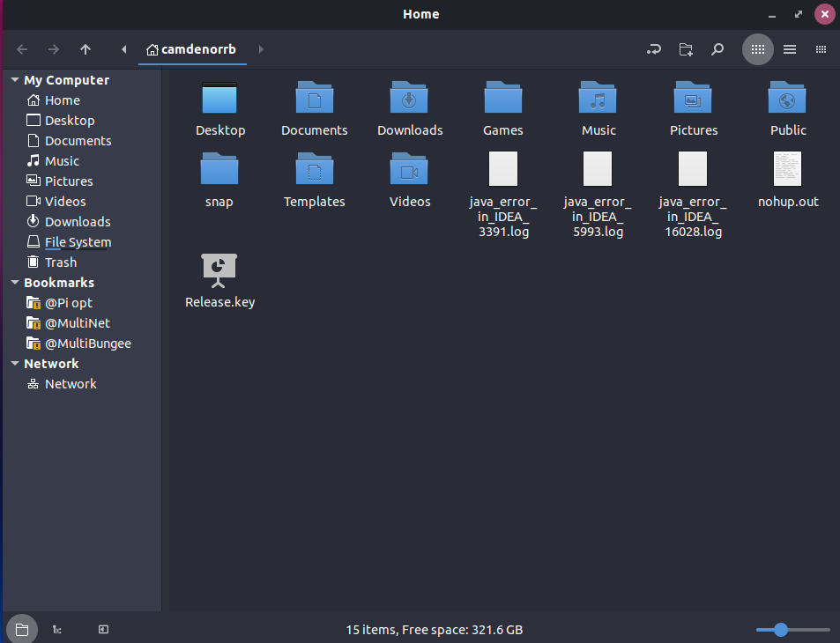Collapse the My Computer section
840x643 pixels.
tap(15, 80)
